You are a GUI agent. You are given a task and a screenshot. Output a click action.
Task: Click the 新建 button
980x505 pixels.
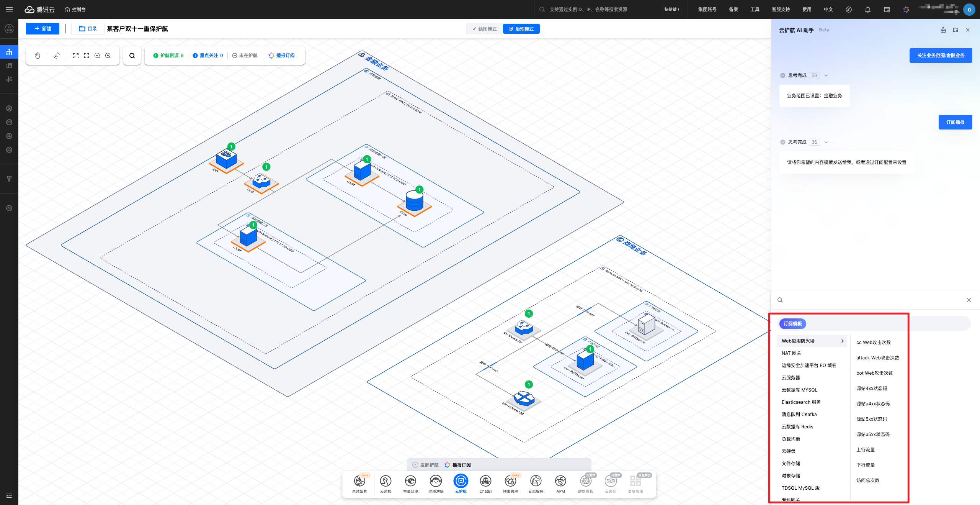[x=43, y=29]
